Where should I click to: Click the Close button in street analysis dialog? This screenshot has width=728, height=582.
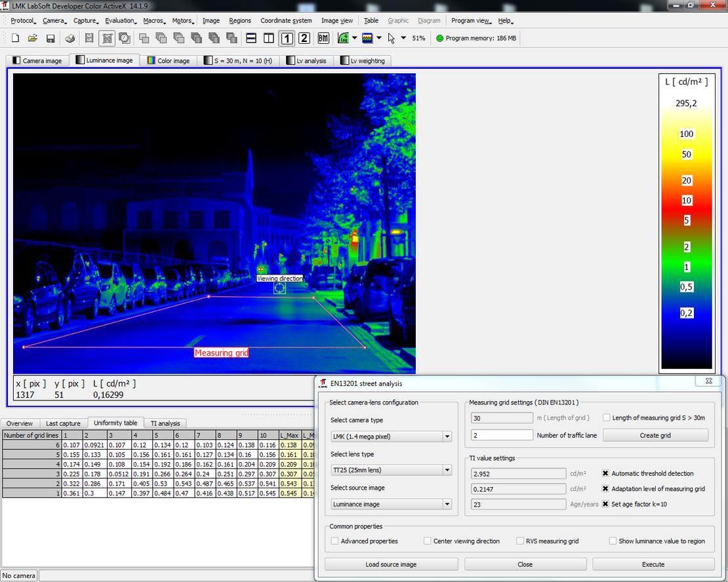coord(525,564)
